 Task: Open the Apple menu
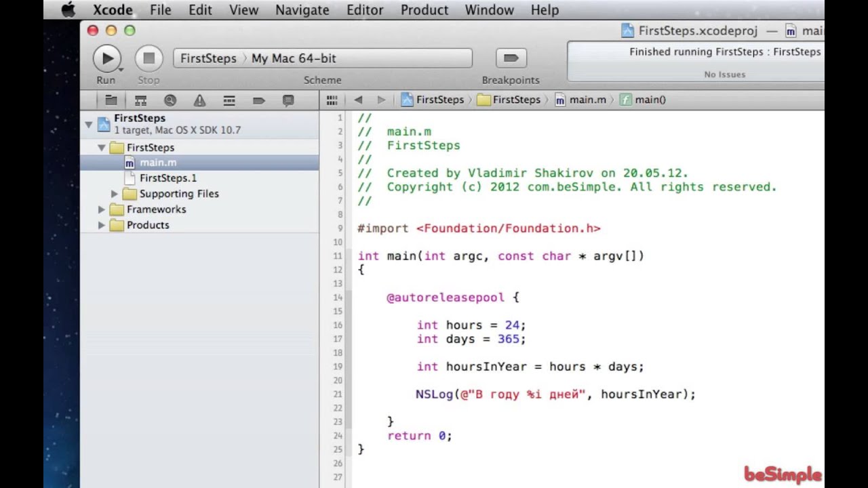68,10
